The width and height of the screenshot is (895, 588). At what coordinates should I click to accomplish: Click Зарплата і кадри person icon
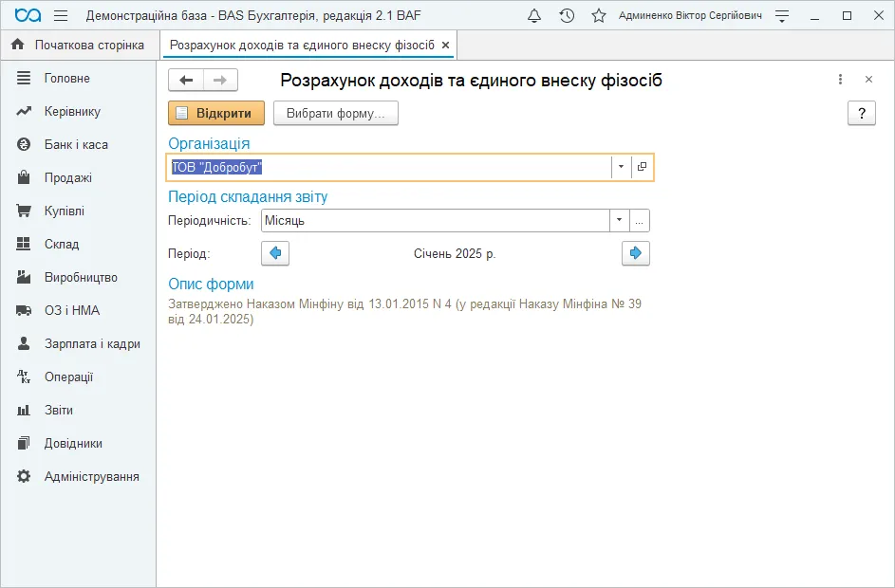click(24, 343)
